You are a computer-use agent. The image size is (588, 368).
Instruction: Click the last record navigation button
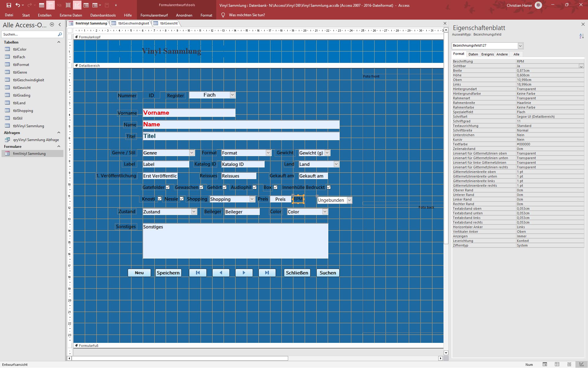pos(267,273)
